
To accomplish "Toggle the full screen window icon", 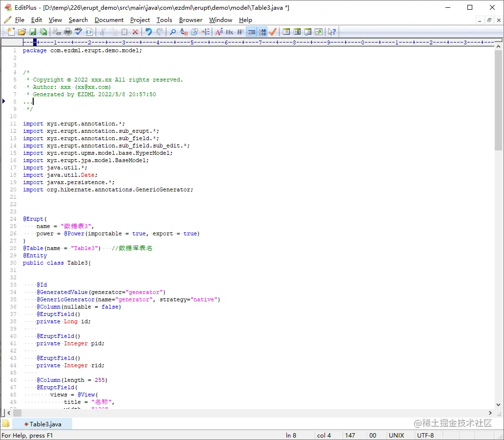I will click(x=319, y=32).
